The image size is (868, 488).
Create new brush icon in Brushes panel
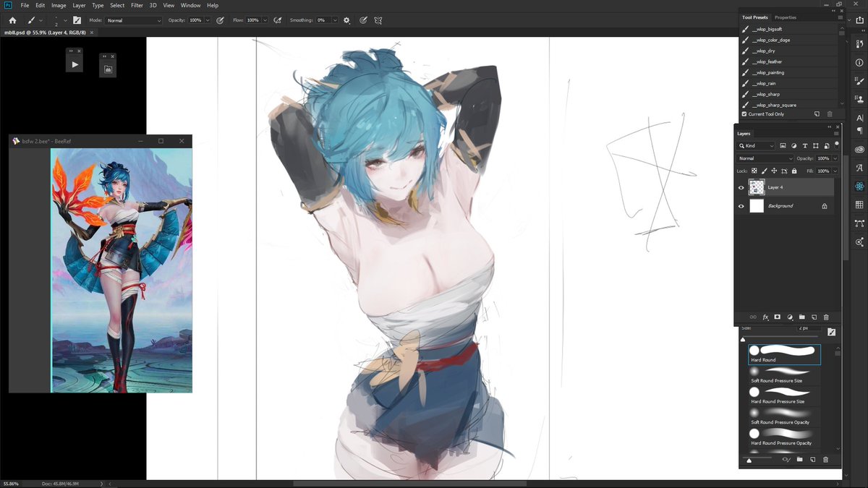pos(813,459)
